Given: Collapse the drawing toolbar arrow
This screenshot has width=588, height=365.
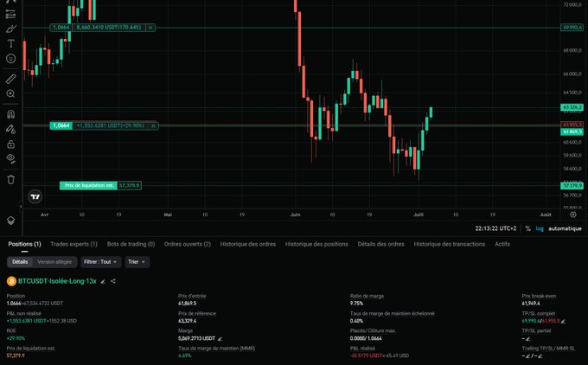Looking at the screenshot, I should click(x=21, y=206).
